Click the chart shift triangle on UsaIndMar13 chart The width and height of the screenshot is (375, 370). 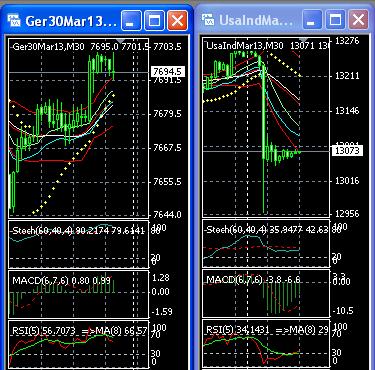click(x=303, y=39)
